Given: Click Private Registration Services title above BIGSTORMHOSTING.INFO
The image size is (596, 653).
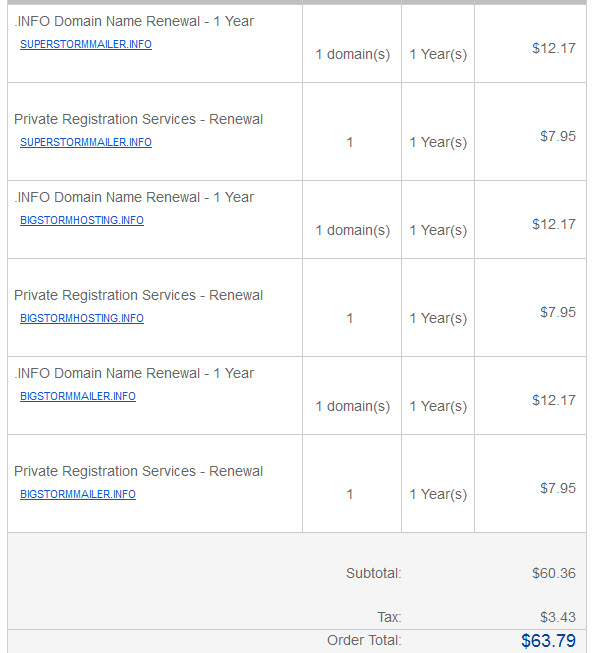Looking at the screenshot, I should coord(139,295).
